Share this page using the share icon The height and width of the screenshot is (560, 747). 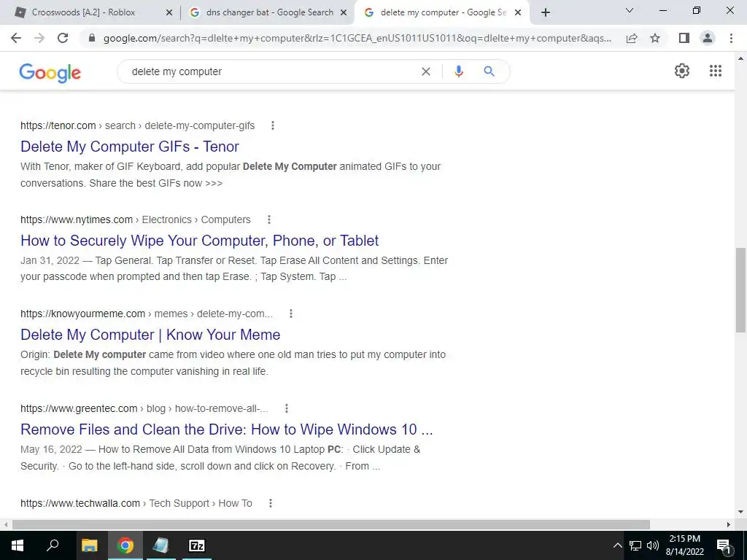632,38
